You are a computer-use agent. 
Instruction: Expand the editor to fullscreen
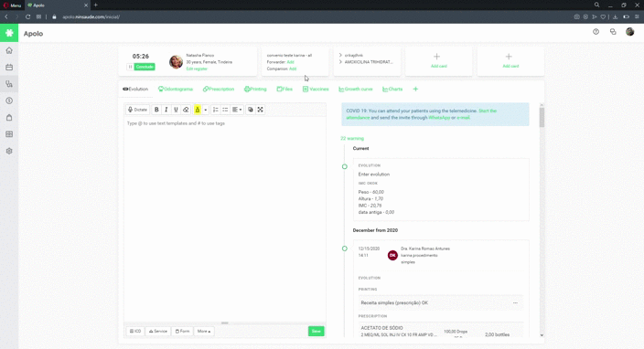(260, 110)
